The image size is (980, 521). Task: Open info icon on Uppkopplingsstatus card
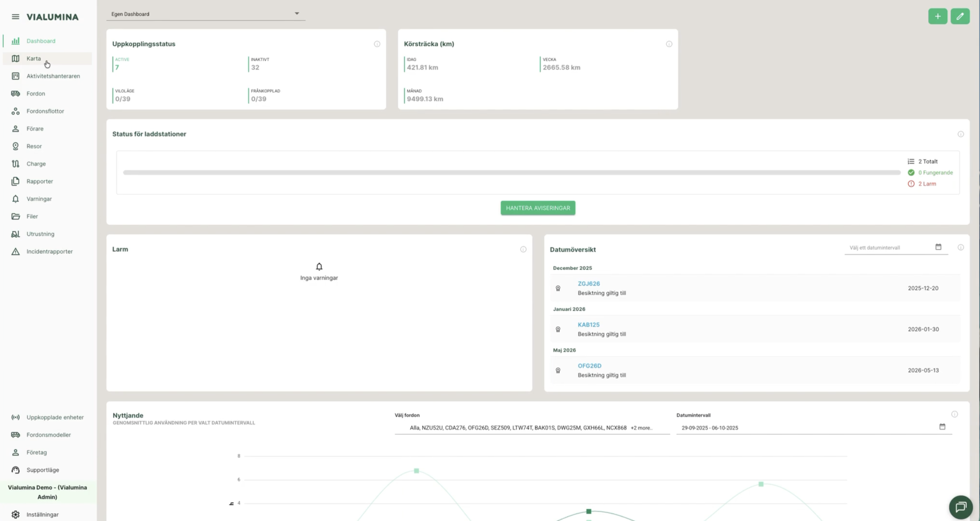377,44
